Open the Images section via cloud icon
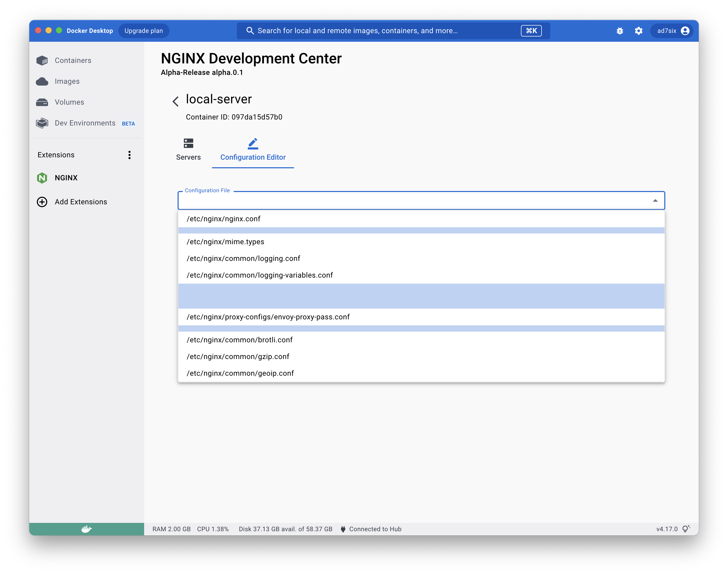The width and height of the screenshot is (728, 574). coord(42,81)
